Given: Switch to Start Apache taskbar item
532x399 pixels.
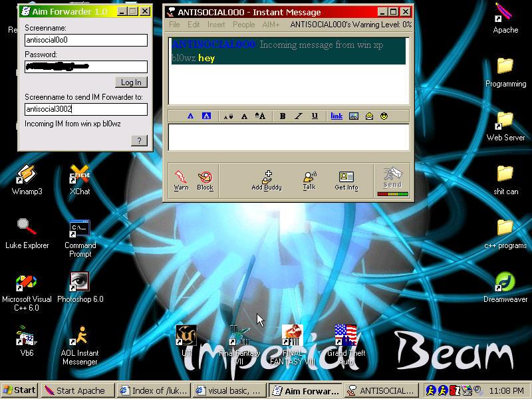Looking at the screenshot, I should pyautogui.click(x=77, y=390).
